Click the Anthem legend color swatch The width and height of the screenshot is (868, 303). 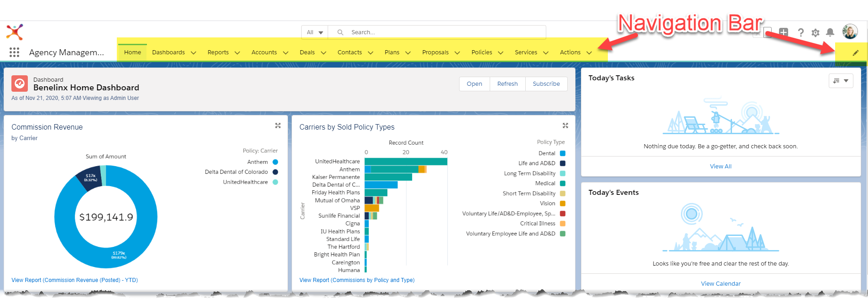tap(275, 162)
